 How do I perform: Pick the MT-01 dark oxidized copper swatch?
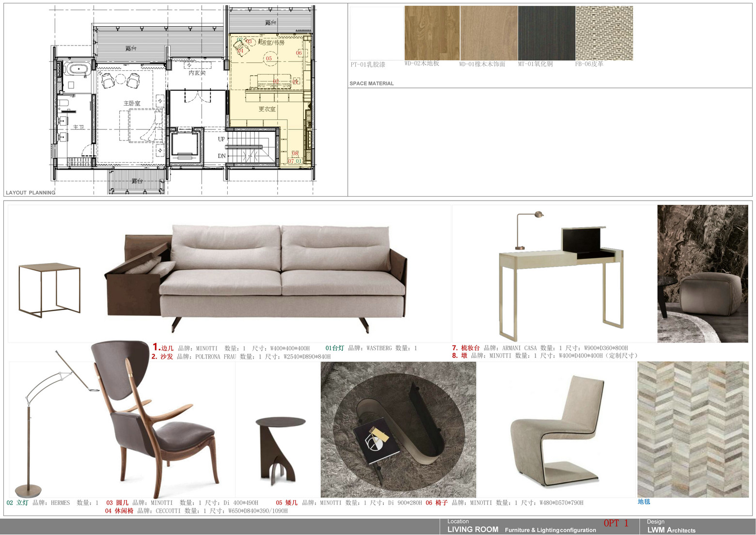point(546,33)
